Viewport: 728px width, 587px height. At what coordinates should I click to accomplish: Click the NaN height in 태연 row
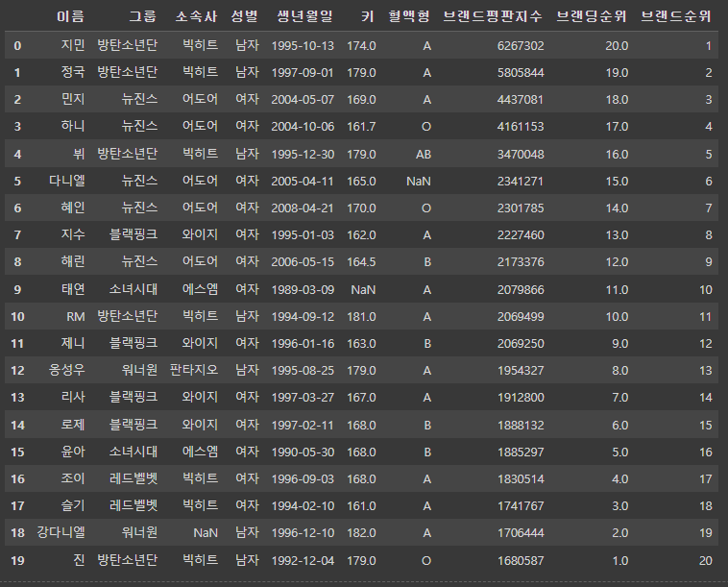(363, 290)
